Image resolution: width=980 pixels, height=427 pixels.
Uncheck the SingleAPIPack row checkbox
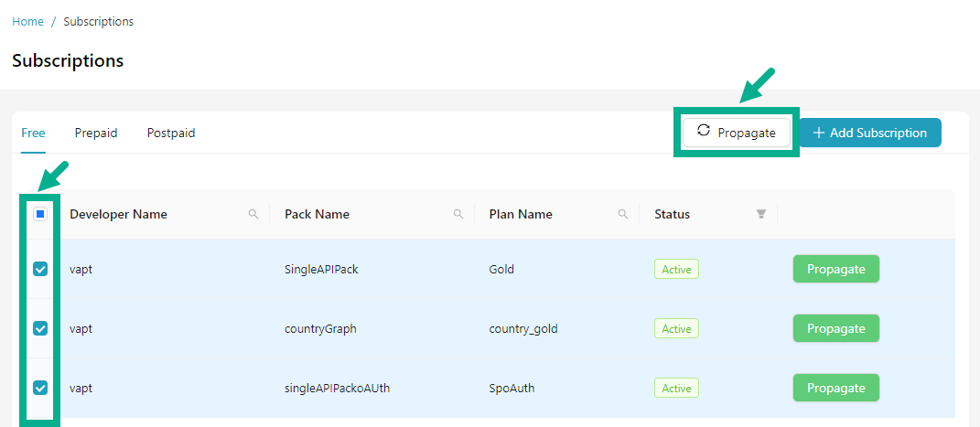tap(40, 269)
